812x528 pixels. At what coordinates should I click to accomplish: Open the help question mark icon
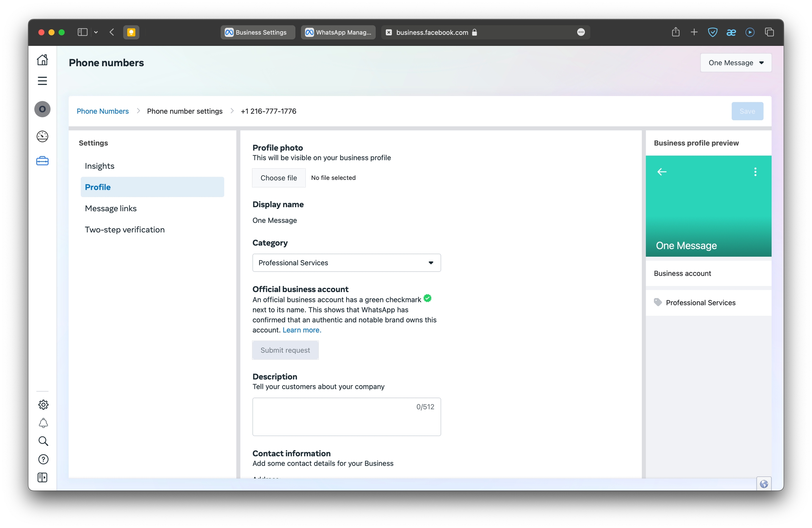pos(43,459)
